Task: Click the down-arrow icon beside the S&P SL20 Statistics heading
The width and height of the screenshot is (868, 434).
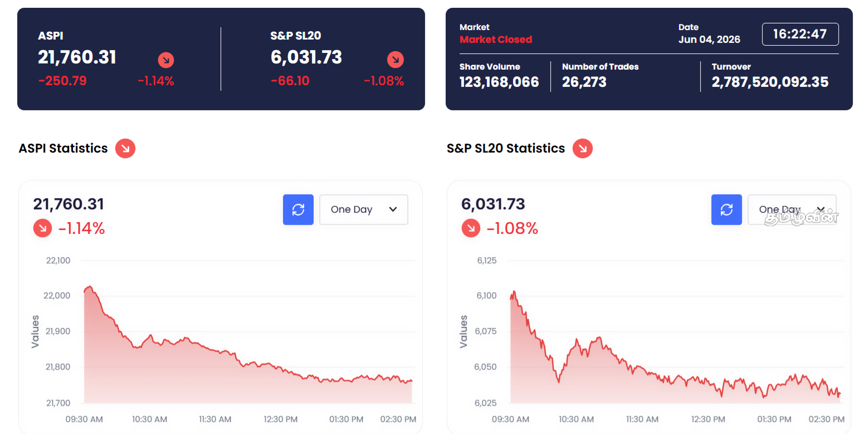Action: [583, 148]
